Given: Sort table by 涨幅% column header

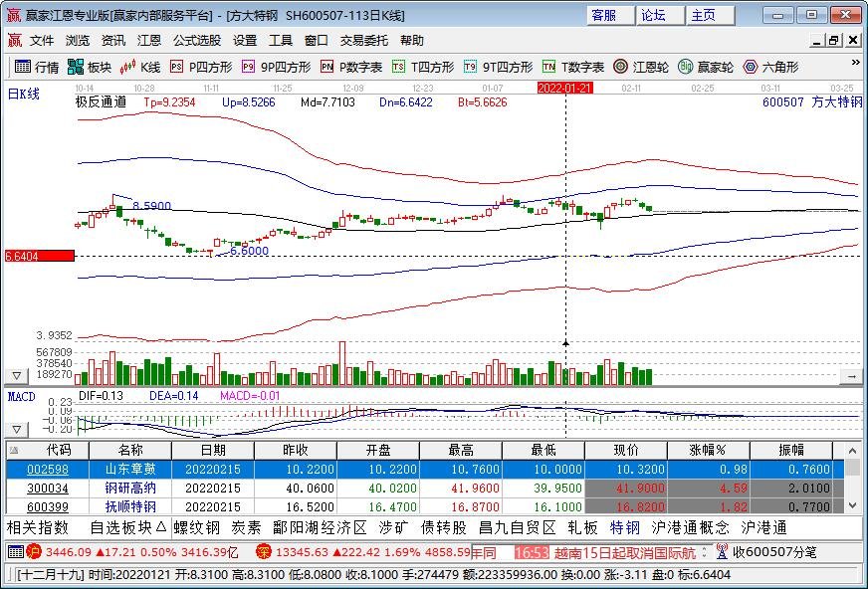Looking at the screenshot, I should [709, 450].
